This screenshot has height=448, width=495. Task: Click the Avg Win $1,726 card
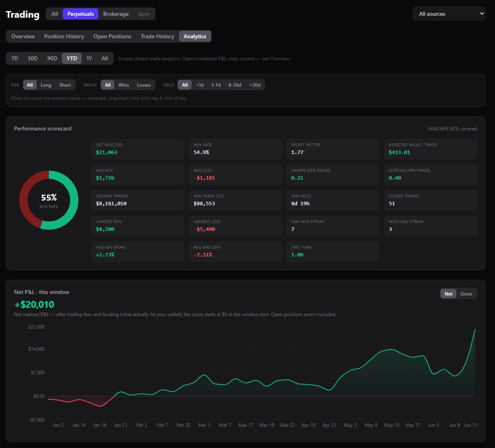pyautogui.click(x=138, y=174)
